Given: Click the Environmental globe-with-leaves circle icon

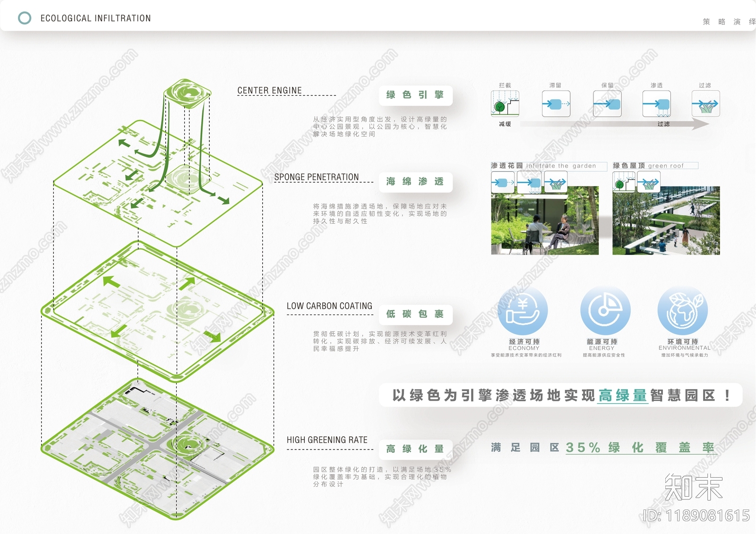Looking at the screenshot, I should 682,310.
